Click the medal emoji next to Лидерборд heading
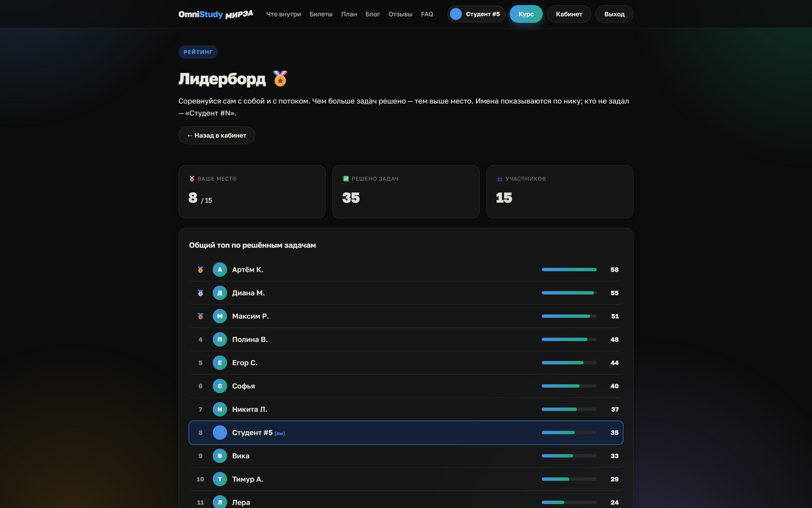 pos(280,79)
